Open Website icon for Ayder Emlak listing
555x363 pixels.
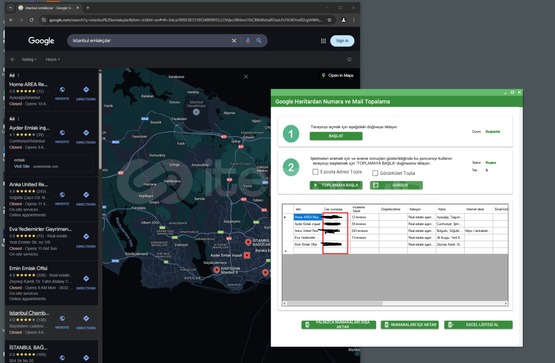pos(62,133)
